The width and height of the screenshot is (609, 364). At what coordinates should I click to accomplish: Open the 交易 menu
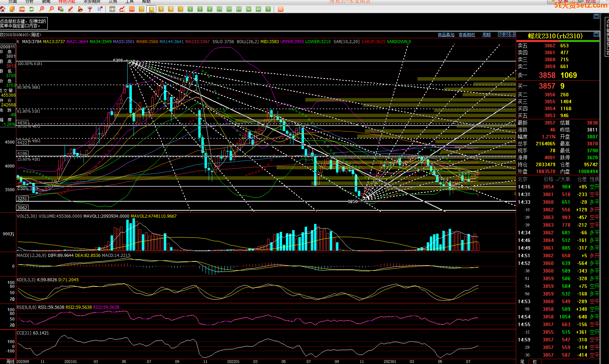coord(113,1)
